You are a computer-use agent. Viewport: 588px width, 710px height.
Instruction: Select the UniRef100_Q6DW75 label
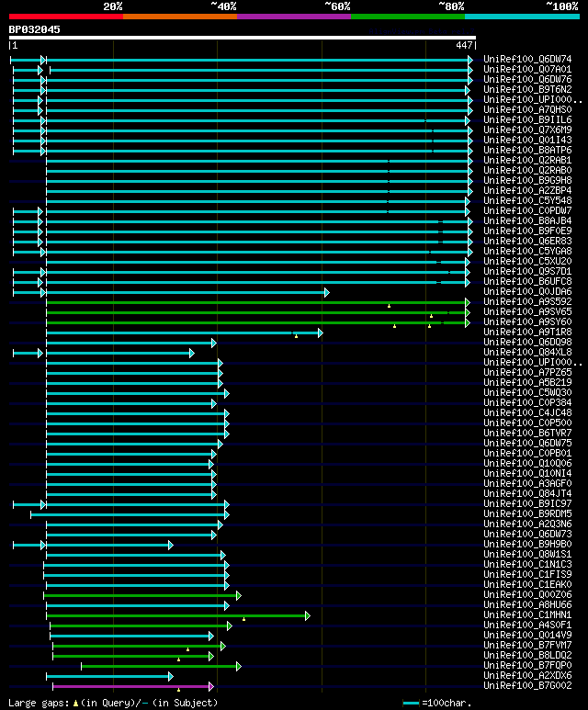coord(527,443)
